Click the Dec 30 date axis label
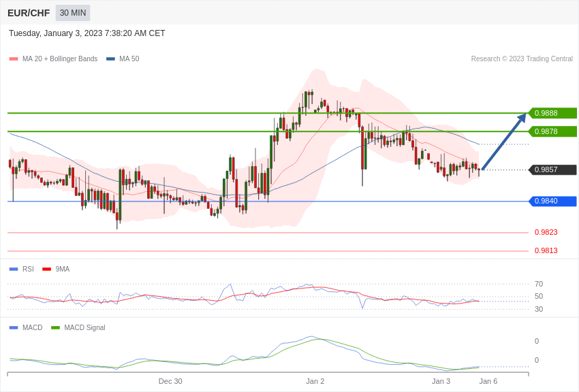Image resolution: width=579 pixels, height=392 pixels. (170, 381)
